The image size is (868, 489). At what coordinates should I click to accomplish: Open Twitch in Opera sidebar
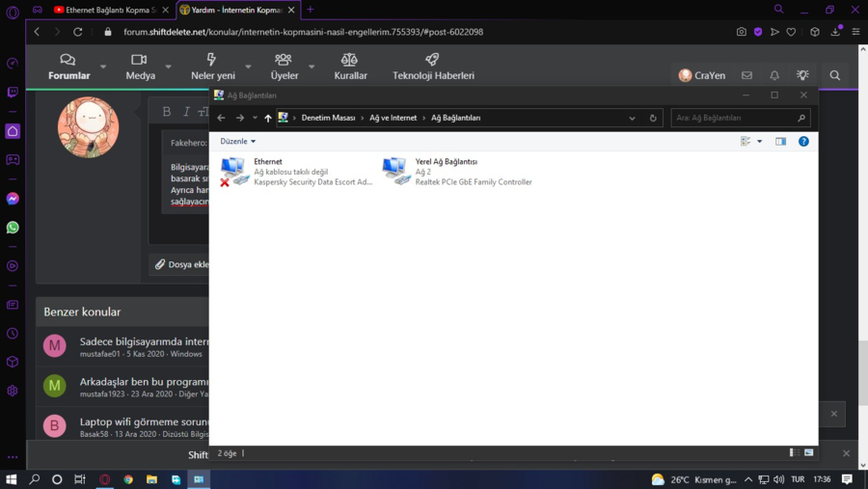[x=13, y=93]
